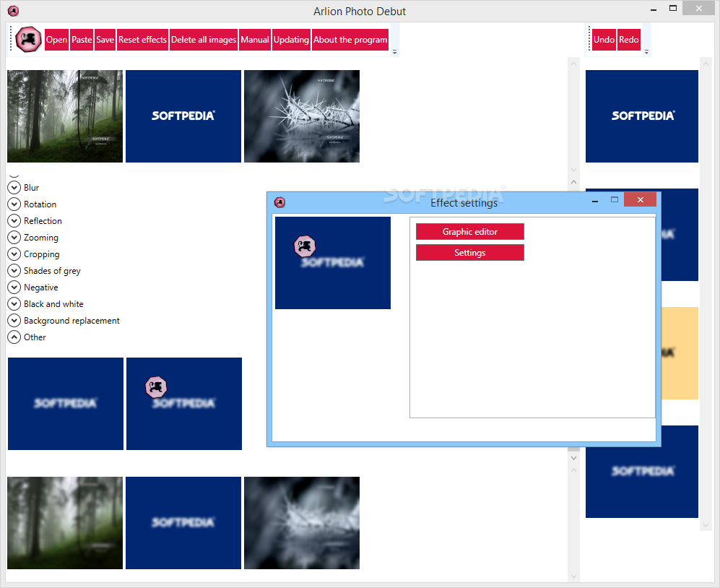The width and height of the screenshot is (720, 588).
Task: Expand the Cropping section
Action: point(14,254)
